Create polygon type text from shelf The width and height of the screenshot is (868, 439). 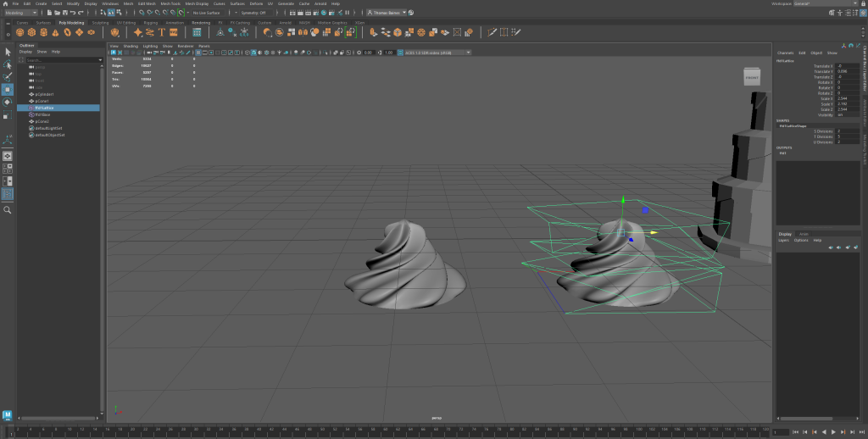(161, 32)
